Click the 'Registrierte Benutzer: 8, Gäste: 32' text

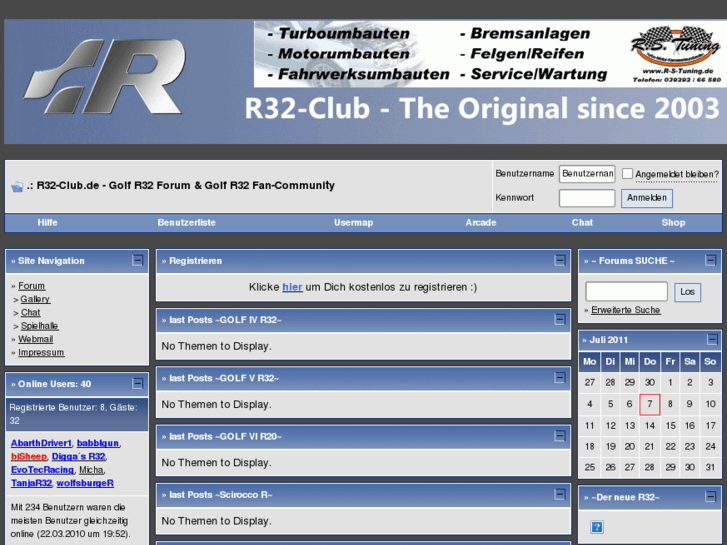pos(73,414)
